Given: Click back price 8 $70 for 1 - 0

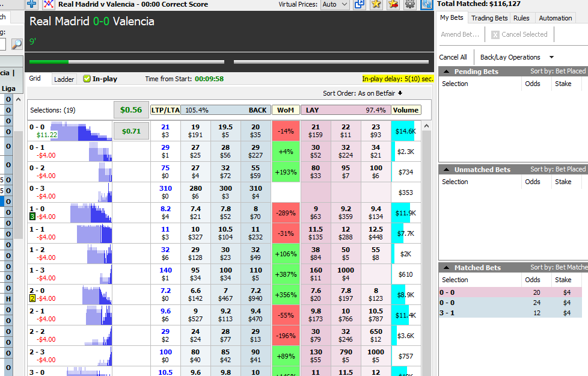Looking at the screenshot, I should (256, 212).
